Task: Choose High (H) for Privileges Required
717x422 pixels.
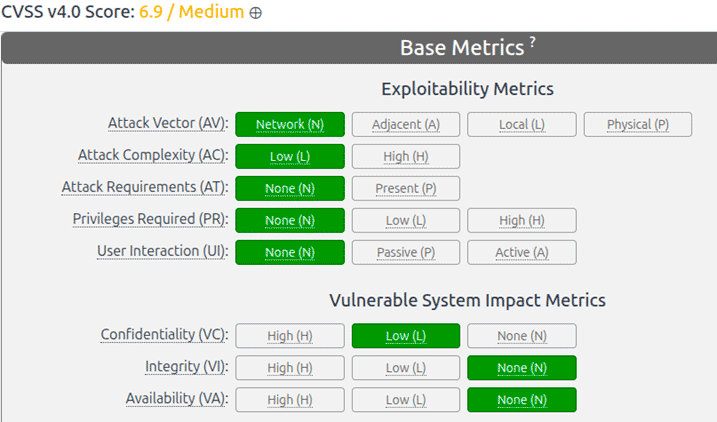Action: click(522, 220)
